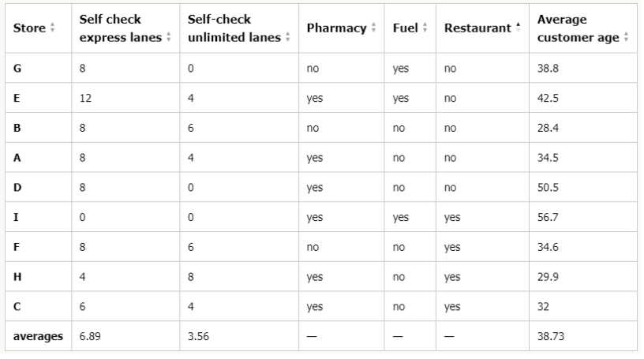Click store I's age value 56.7
The image size is (644, 359).
pos(548,217)
